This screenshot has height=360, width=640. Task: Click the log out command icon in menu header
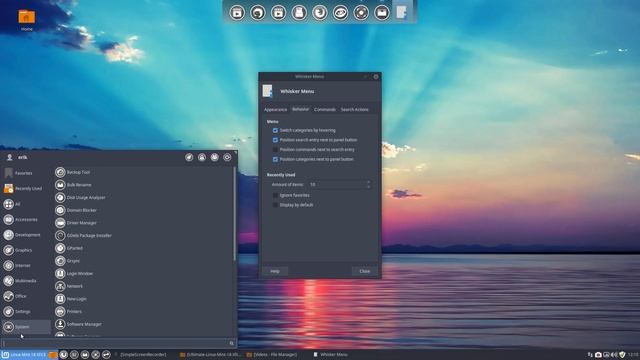pos(227,157)
